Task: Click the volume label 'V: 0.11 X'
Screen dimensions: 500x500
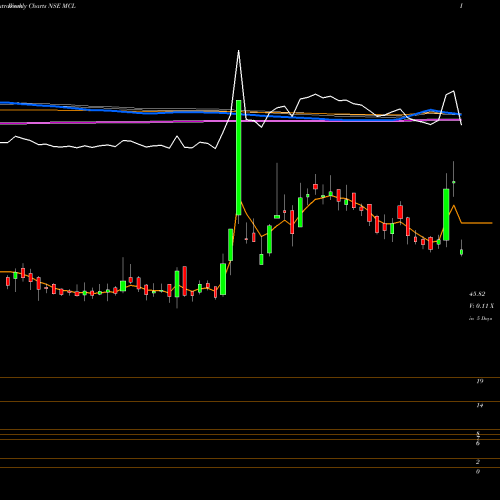Action: click(481, 306)
